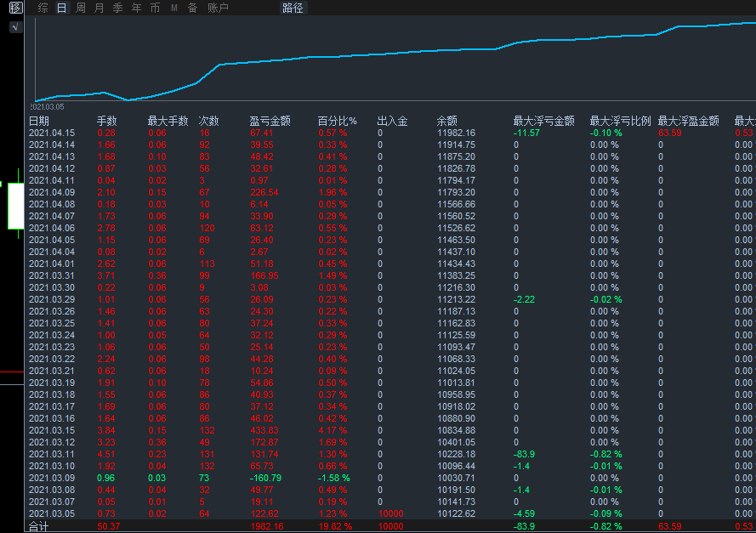Click the profit amount 226.54
This screenshot has width=756, height=533.
point(264,192)
